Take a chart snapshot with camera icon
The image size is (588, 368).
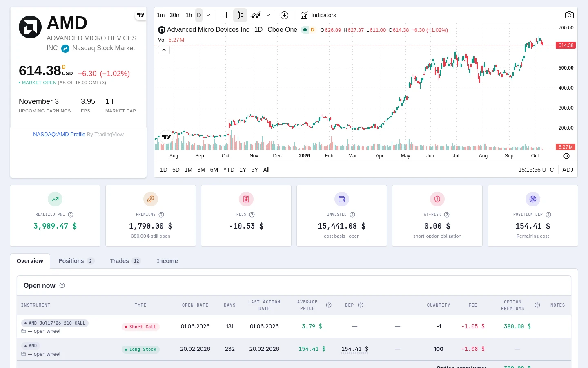click(569, 15)
